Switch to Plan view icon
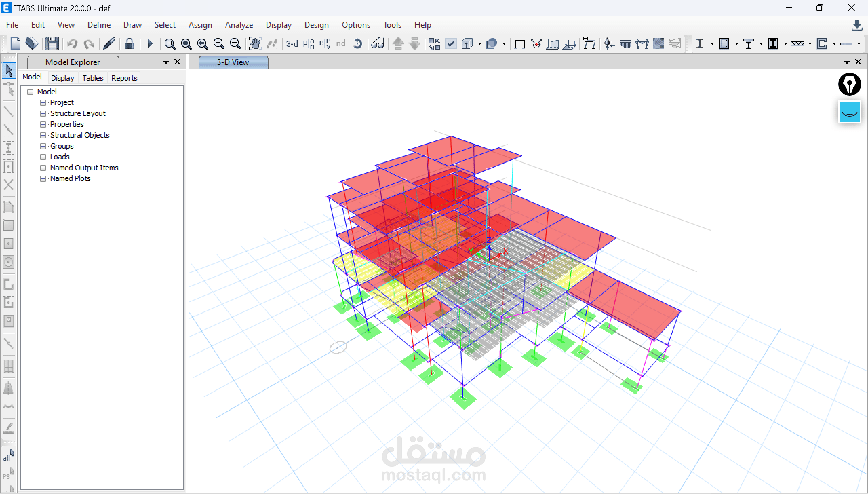Viewport: 868px width, 494px height. 309,44
